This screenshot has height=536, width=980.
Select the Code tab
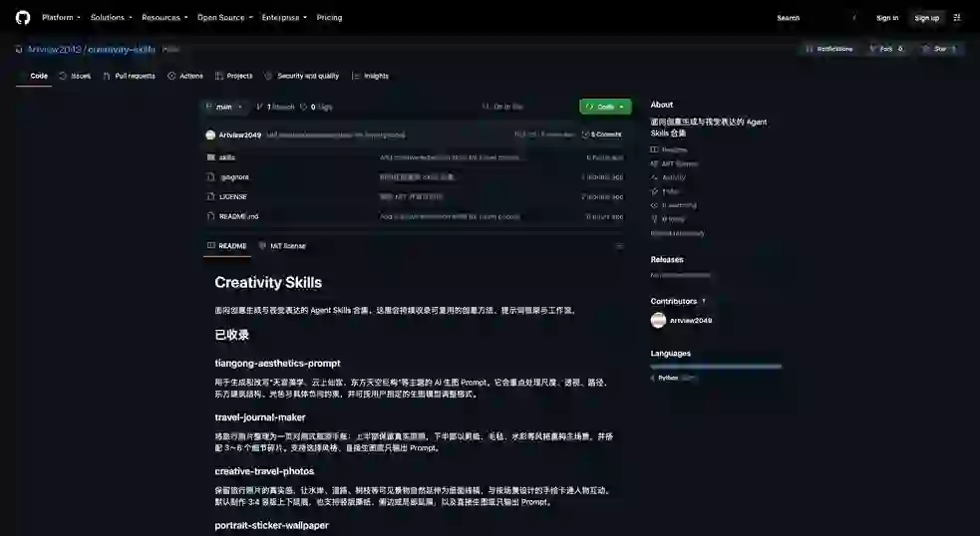pyautogui.click(x=34, y=76)
